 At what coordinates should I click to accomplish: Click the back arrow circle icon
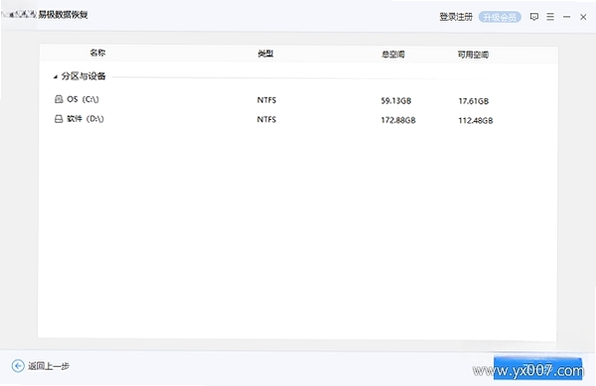click(x=18, y=366)
